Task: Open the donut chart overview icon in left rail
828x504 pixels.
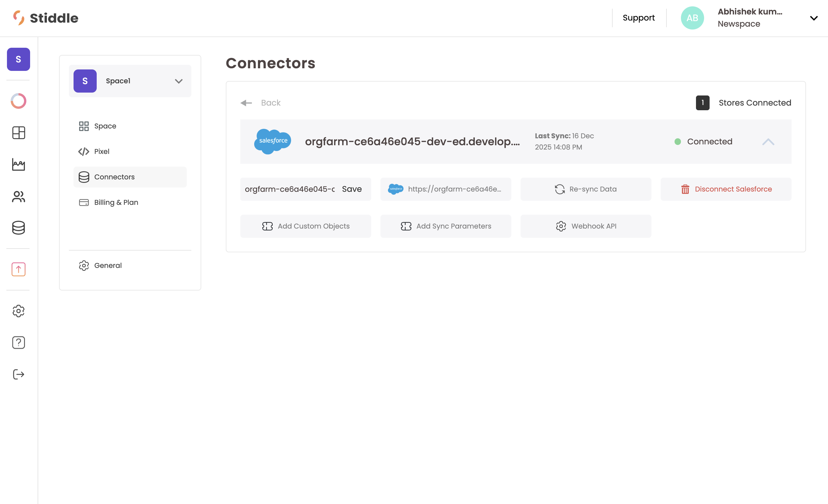Action: (x=19, y=101)
